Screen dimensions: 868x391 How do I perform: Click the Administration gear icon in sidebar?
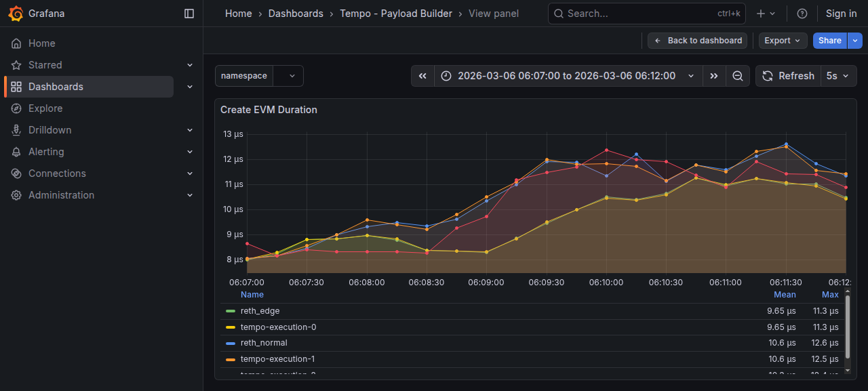point(16,195)
